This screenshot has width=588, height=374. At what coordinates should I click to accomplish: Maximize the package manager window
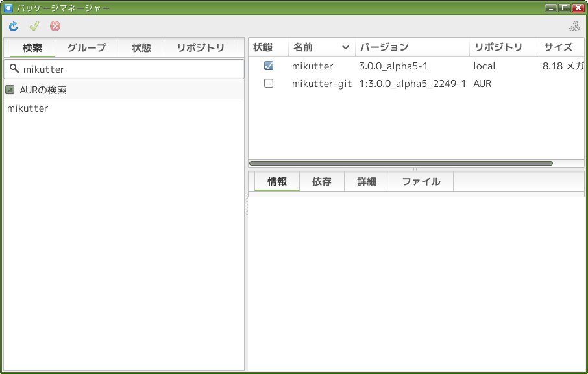click(x=565, y=8)
